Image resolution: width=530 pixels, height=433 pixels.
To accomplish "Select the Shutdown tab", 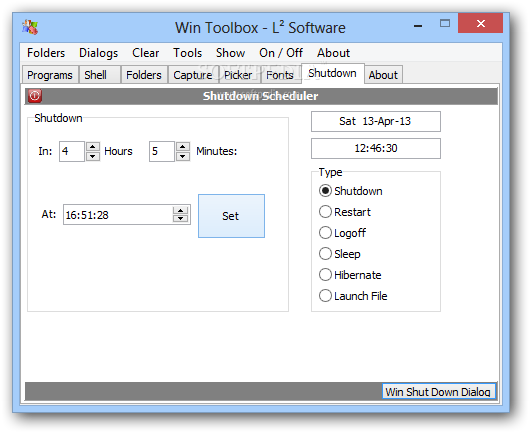I will (333, 73).
